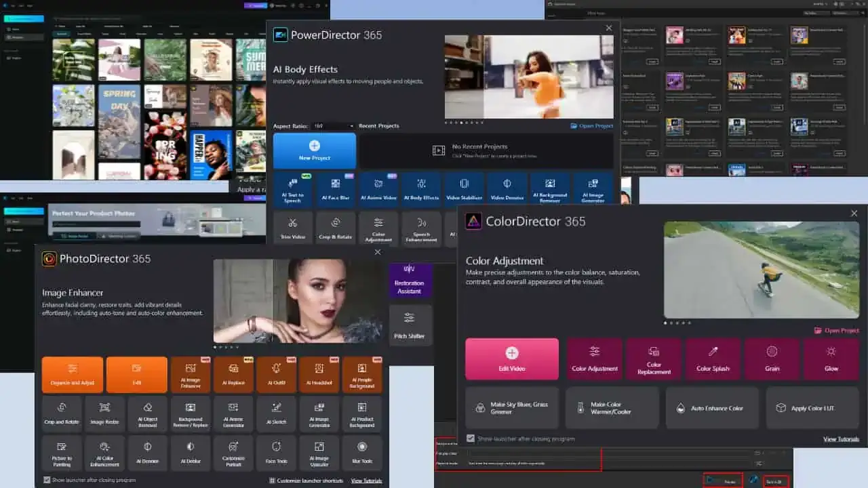This screenshot has height=488, width=868.
Task: Open AI Background Remover in PowerDirector
Action: click(550, 189)
